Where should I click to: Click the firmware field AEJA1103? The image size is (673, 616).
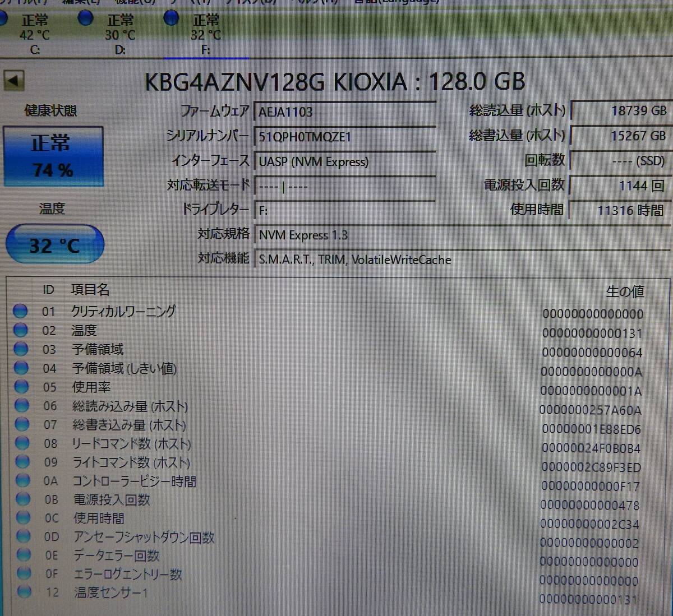click(345, 112)
